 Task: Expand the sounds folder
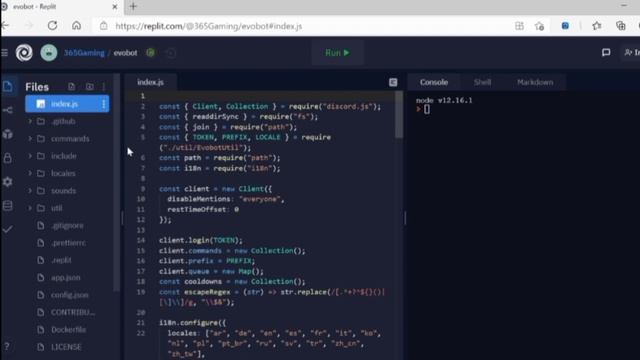30,191
